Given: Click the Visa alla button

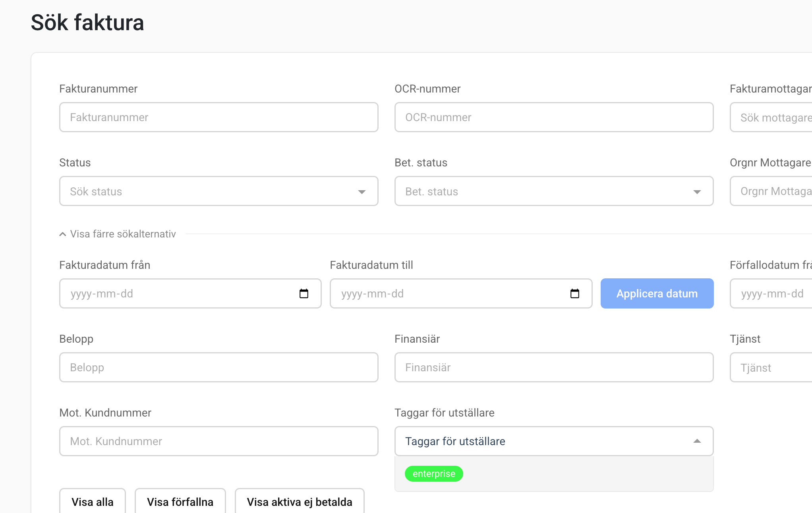Looking at the screenshot, I should (93, 502).
